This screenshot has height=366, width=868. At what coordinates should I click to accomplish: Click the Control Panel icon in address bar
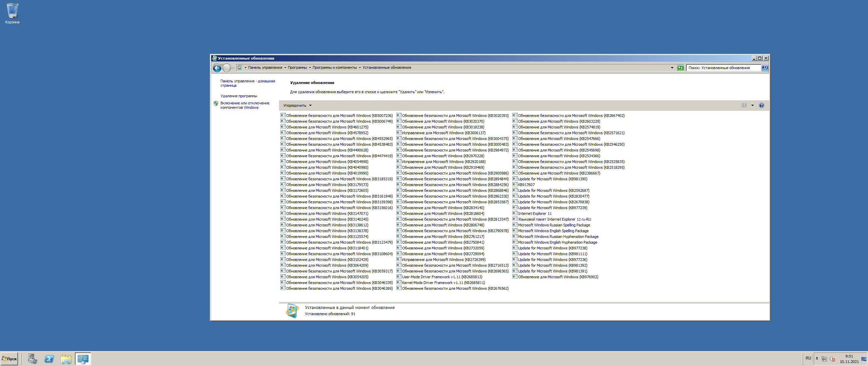click(240, 67)
